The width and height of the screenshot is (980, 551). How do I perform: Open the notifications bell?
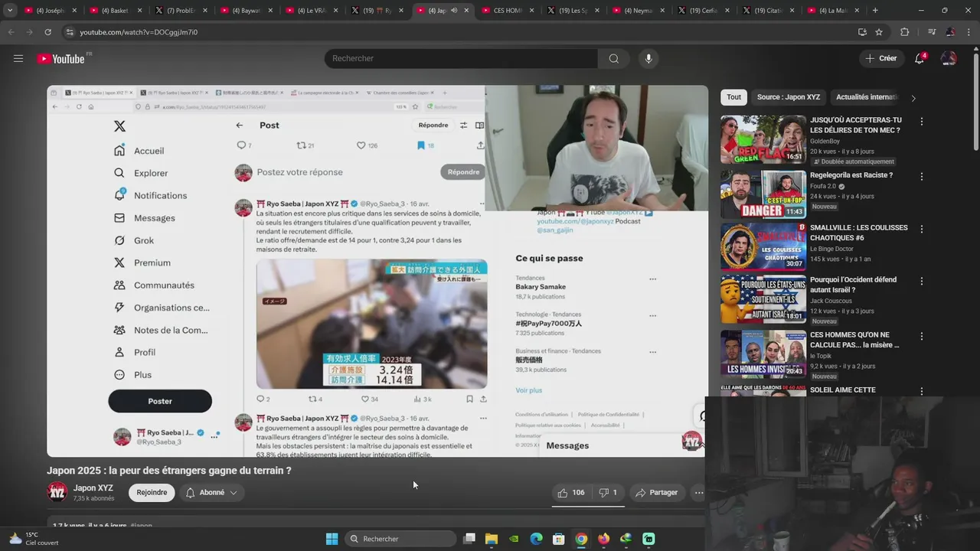point(920,59)
